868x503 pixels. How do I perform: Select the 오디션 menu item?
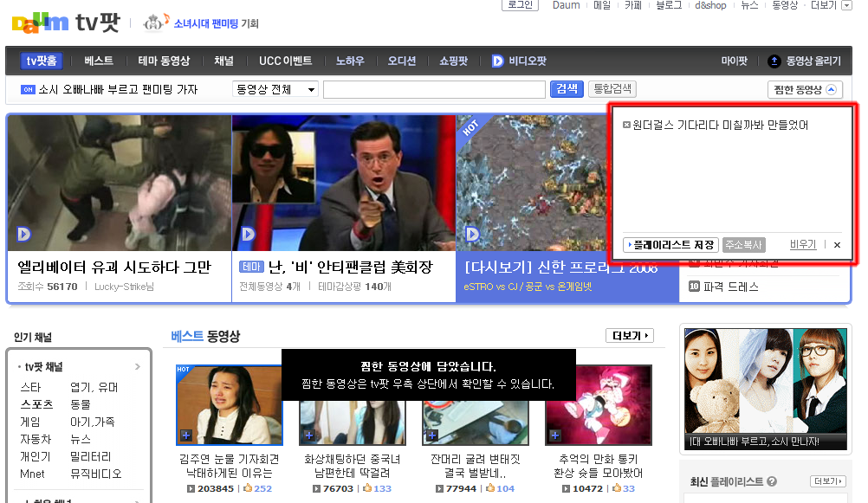pyautogui.click(x=402, y=61)
